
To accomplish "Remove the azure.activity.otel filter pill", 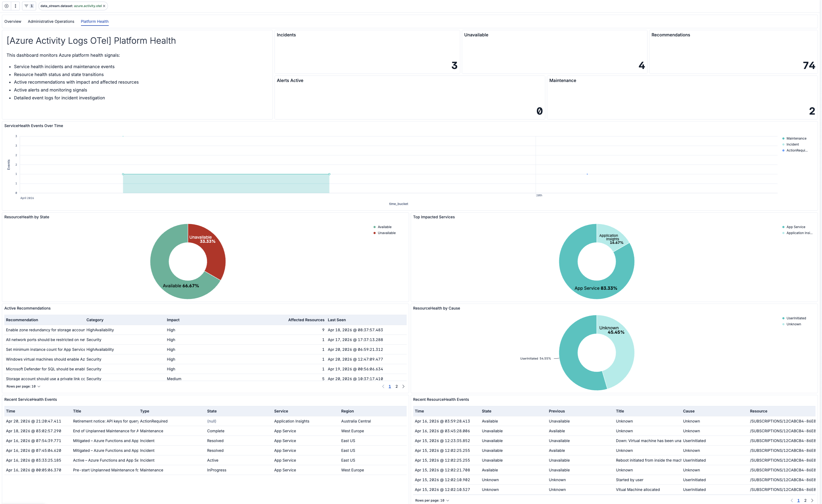I will point(104,6).
